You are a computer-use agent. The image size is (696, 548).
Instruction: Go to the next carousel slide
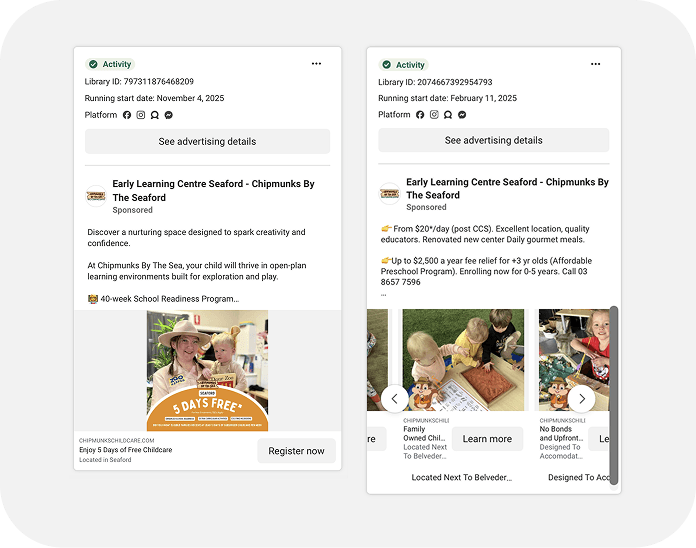click(581, 399)
